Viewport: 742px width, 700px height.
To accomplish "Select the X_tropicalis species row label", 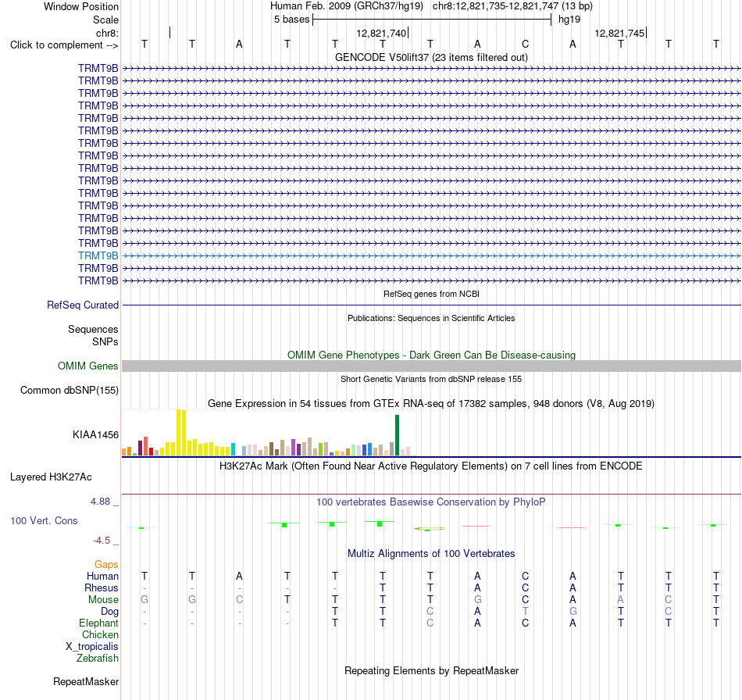I will pyautogui.click(x=92, y=647).
